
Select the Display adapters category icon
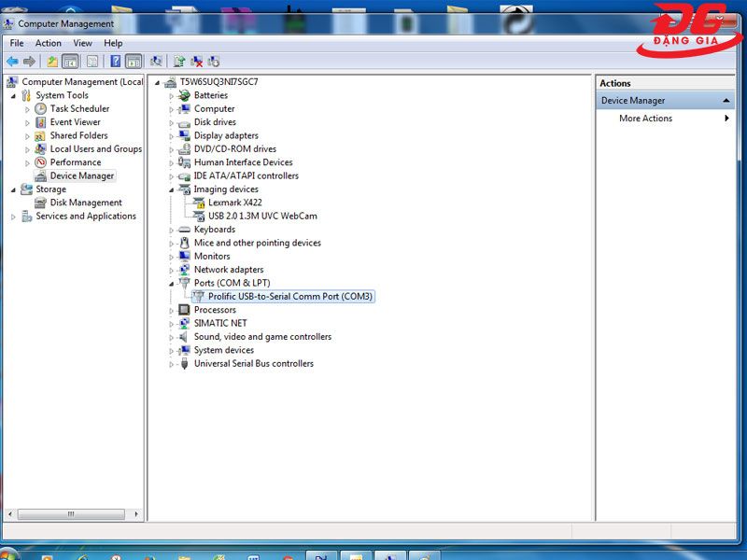pyautogui.click(x=184, y=135)
